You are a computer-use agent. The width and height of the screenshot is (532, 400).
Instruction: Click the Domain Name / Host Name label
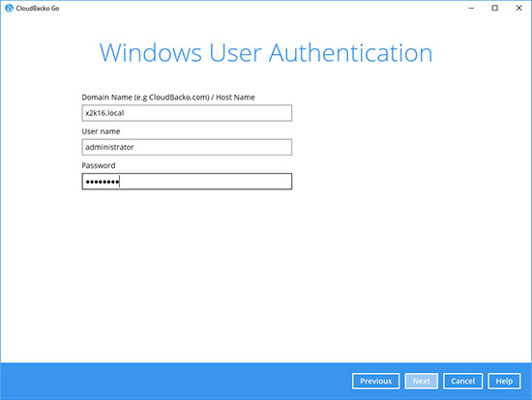point(168,98)
